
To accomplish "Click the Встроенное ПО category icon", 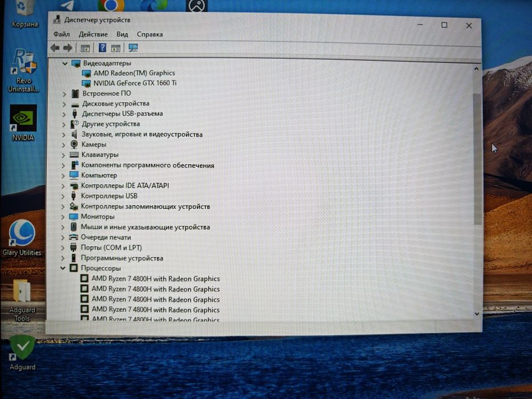I will [x=75, y=93].
